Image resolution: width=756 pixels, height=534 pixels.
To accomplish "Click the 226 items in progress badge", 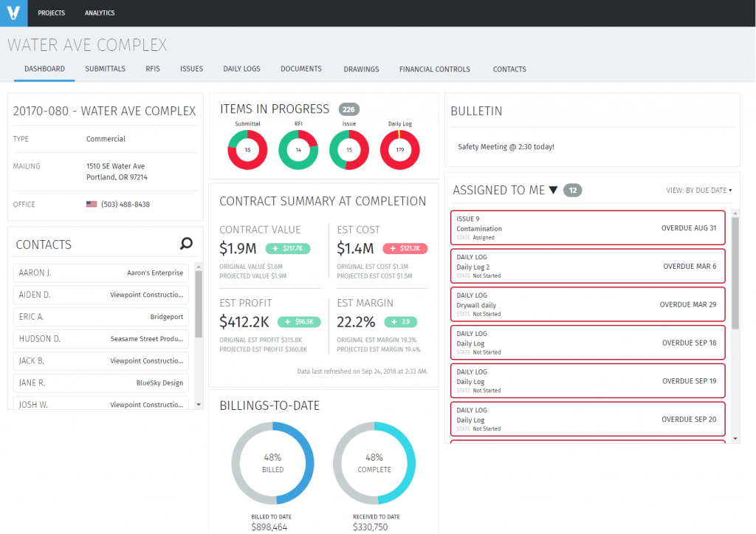I will (347, 109).
